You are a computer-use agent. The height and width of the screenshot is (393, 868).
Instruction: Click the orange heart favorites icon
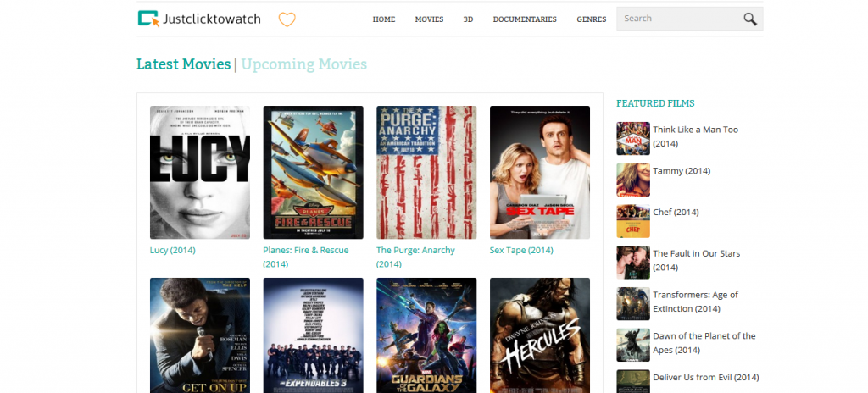coord(287,19)
